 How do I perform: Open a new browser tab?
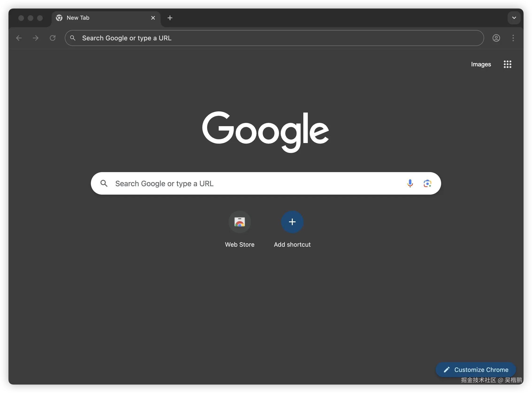coord(170,18)
